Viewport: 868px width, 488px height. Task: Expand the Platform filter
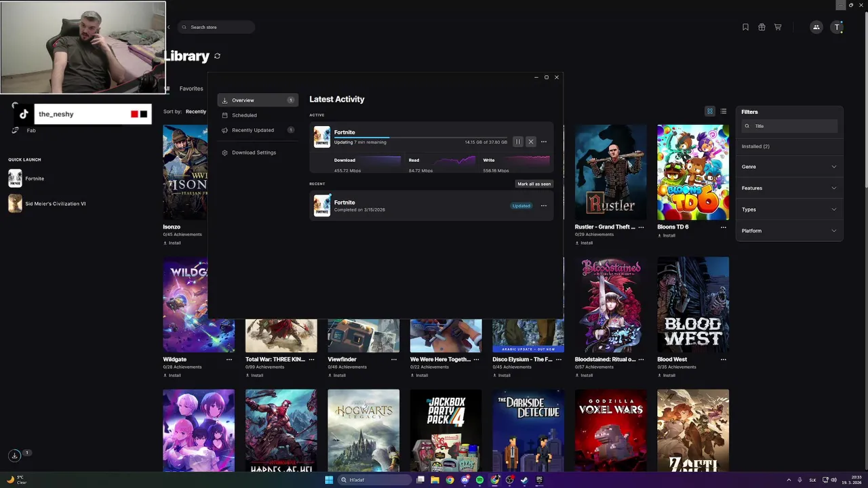(x=789, y=230)
